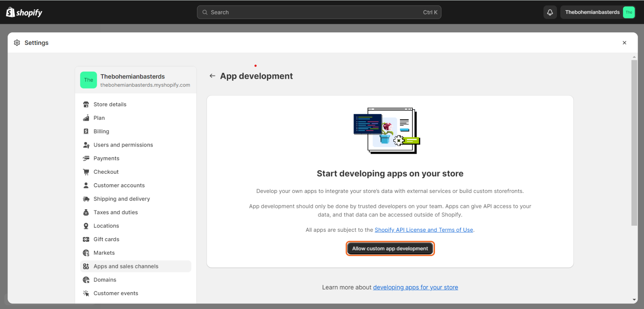The height and width of the screenshot is (309, 644).
Task: Click the scrollbar down arrow
Action: coord(634,300)
